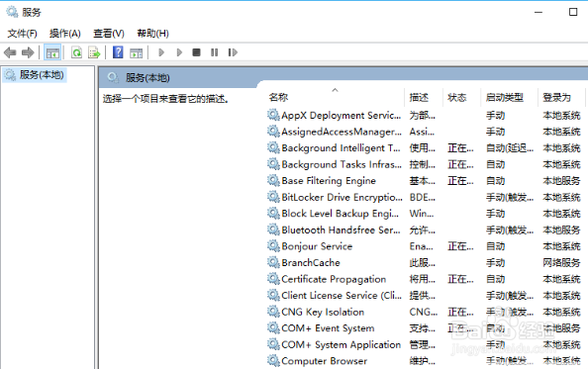Click gear icon of Computer Browser
The height and width of the screenshot is (369, 588).
273,361
